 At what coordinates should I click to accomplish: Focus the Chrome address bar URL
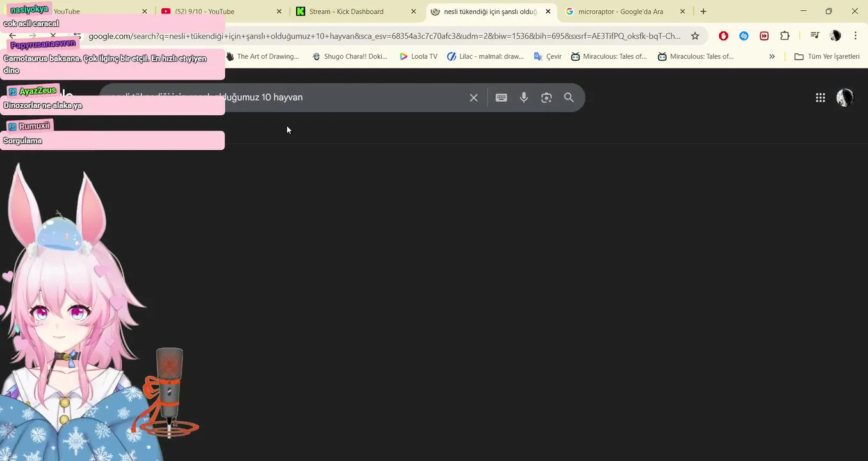tap(384, 36)
